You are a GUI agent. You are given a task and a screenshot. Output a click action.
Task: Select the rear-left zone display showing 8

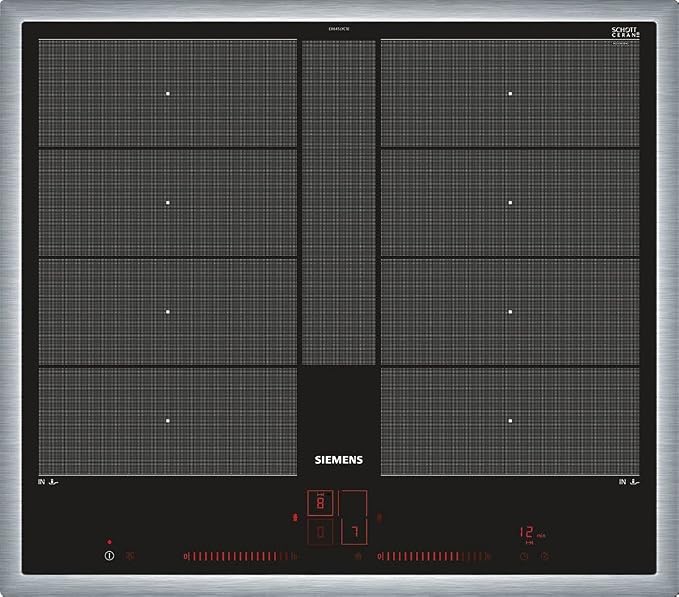[320, 503]
